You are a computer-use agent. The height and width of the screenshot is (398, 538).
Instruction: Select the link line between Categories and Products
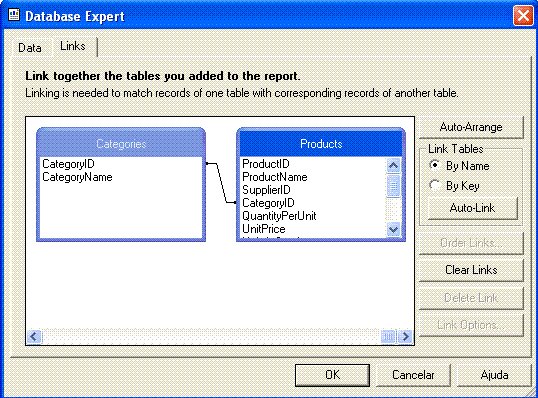[x=221, y=183]
